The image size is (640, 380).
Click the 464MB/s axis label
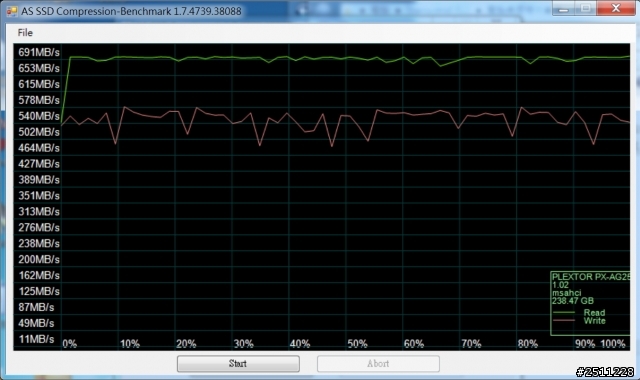(39, 148)
